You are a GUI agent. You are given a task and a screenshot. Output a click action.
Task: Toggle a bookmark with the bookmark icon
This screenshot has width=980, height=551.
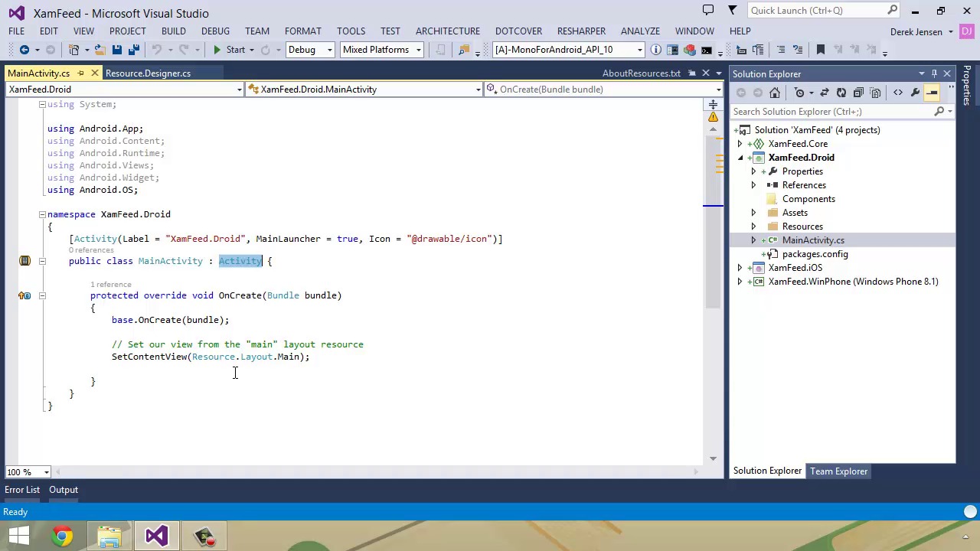821,50
